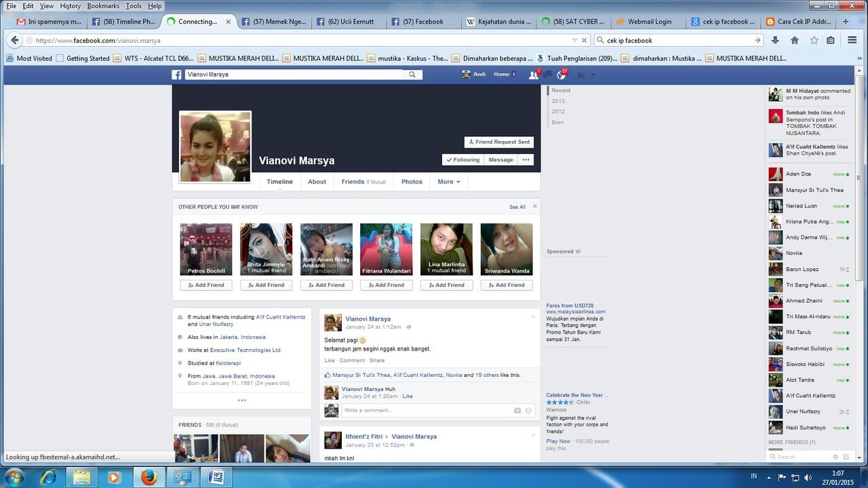The height and width of the screenshot is (488, 868).
Task: Toggle the Following button
Action: (462, 160)
